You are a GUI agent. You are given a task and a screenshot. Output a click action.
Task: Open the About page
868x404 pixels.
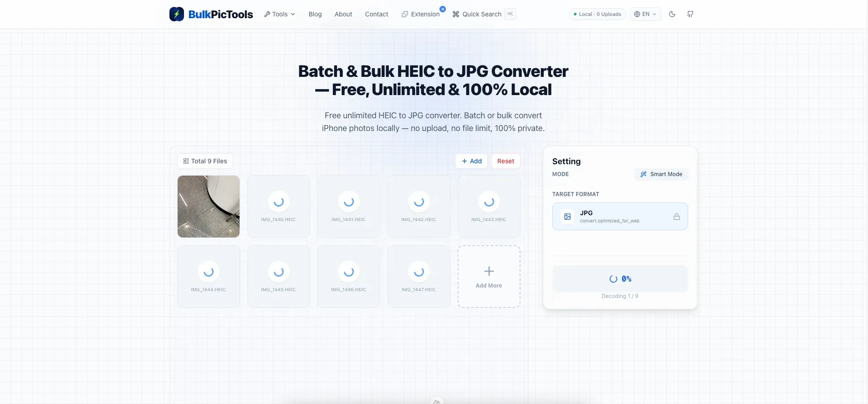(x=343, y=14)
